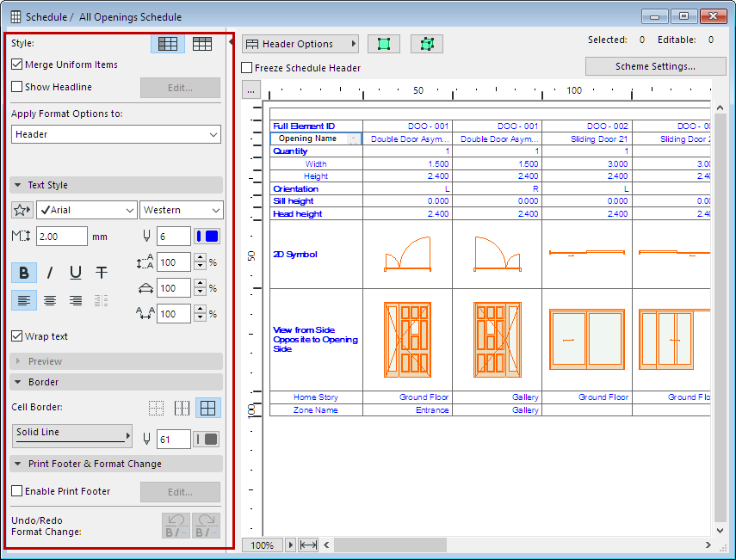Viewport: 736px width, 560px height.
Task: Apply bold formatting to header text
Action: 23,273
